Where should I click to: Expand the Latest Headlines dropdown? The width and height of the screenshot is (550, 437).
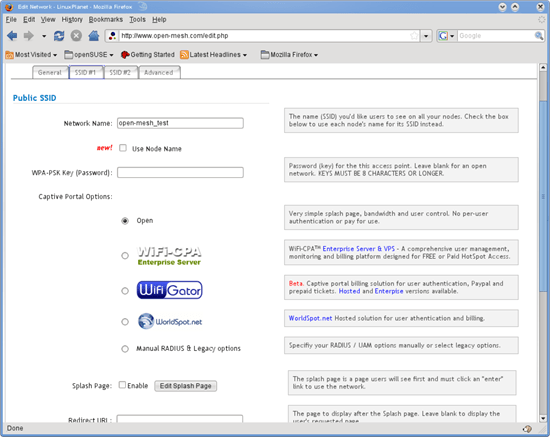tap(244, 55)
